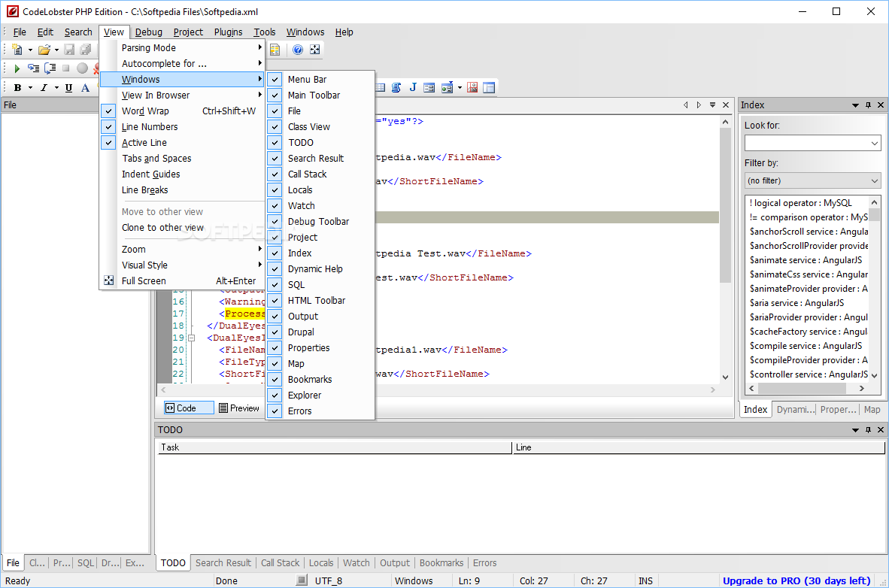
Task: Open the Look for combo box dropdown
Action: tap(874, 143)
